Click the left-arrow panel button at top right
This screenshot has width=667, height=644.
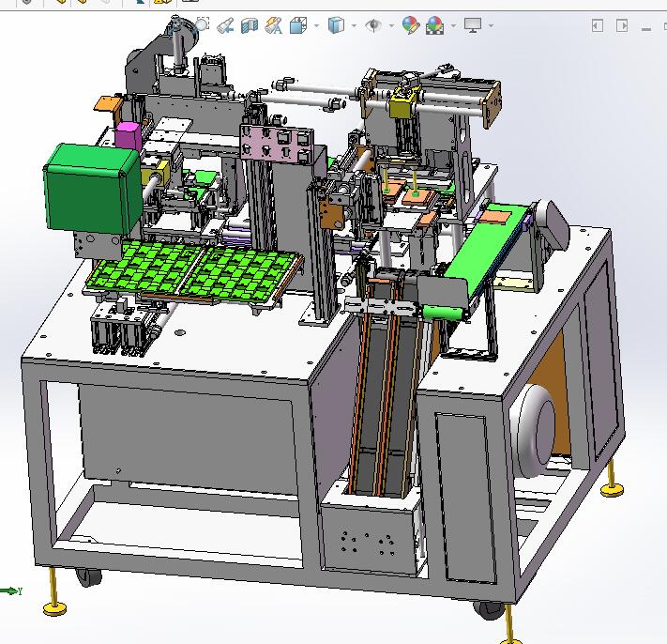598,25
